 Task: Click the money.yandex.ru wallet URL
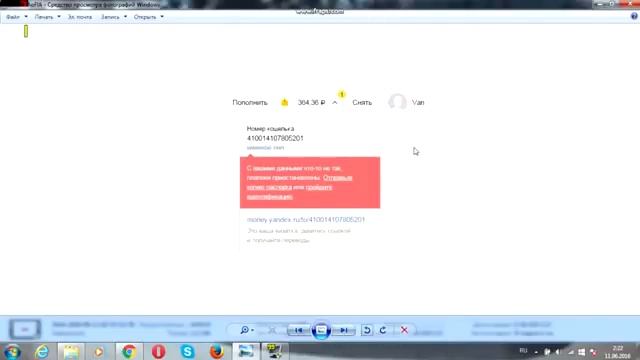(x=306, y=220)
